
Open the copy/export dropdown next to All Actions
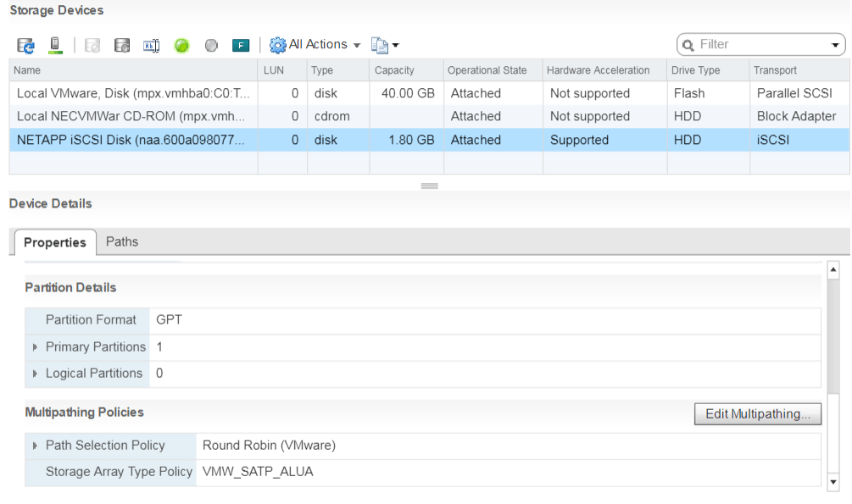pyautogui.click(x=385, y=45)
